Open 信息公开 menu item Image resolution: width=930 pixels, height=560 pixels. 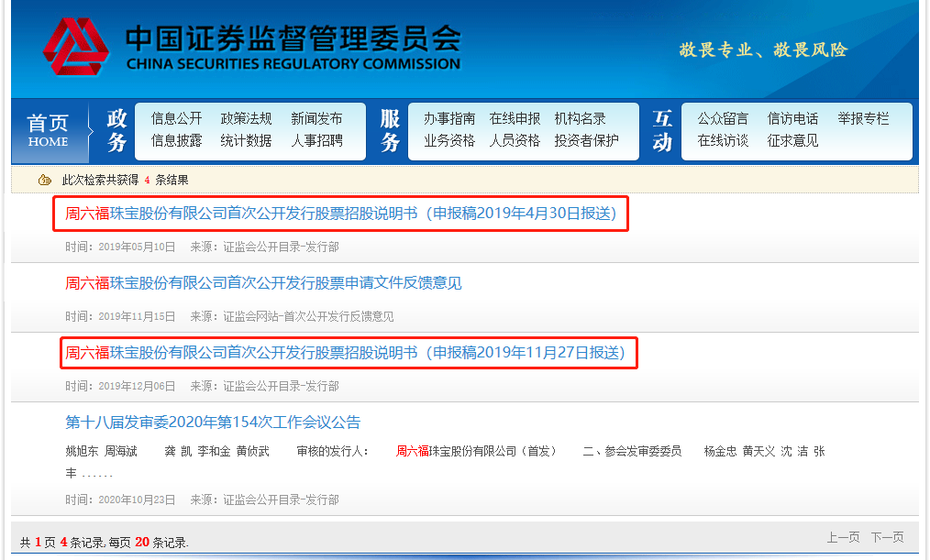pyautogui.click(x=176, y=118)
